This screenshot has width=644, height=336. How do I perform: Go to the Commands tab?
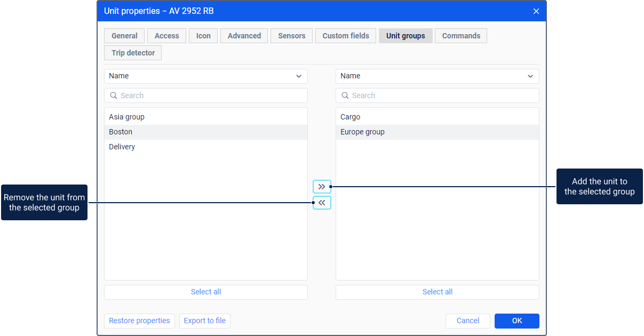pos(461,36)
